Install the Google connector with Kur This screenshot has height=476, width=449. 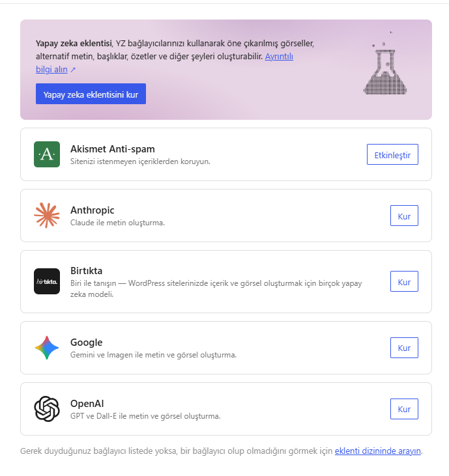click(404, 348)
